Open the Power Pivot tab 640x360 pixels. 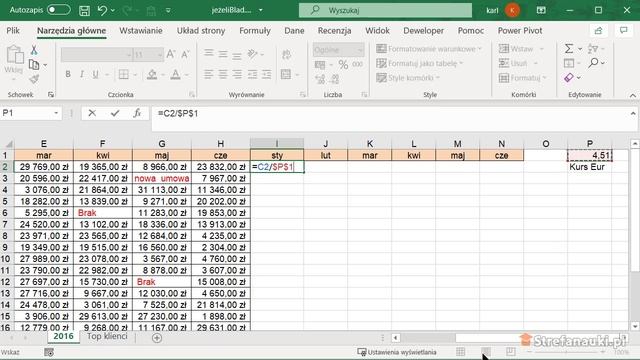pos(520,31)
